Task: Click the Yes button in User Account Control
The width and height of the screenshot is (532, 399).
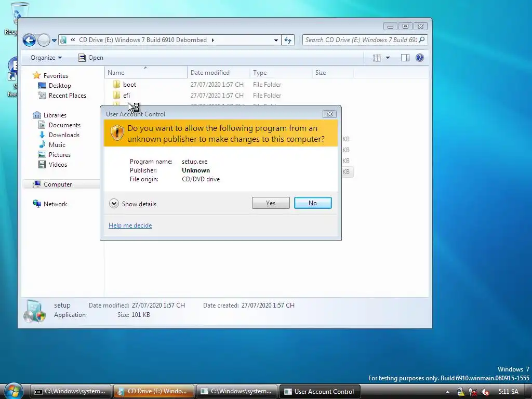Action: [x=271, y=203]
